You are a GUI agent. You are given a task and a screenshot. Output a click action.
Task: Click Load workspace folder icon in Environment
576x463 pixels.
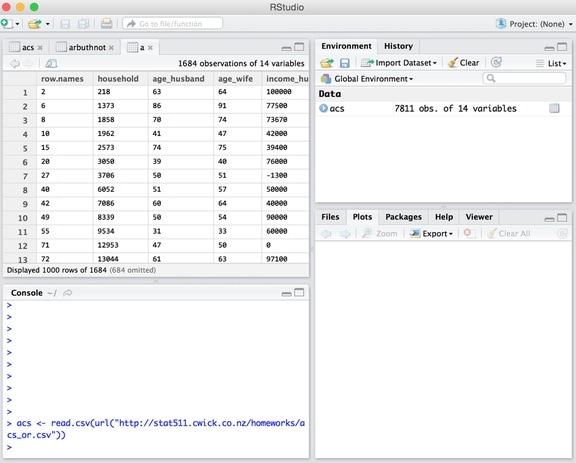point(327,63)
